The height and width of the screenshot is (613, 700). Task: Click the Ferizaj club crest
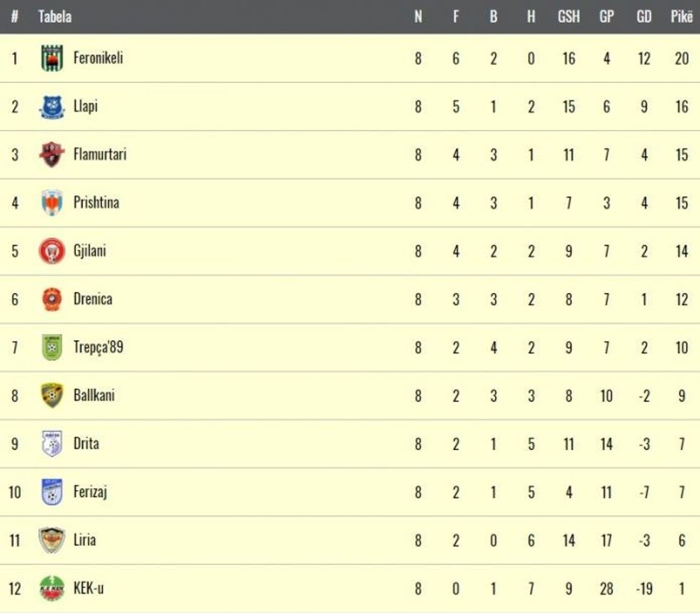tap(51, 492)
